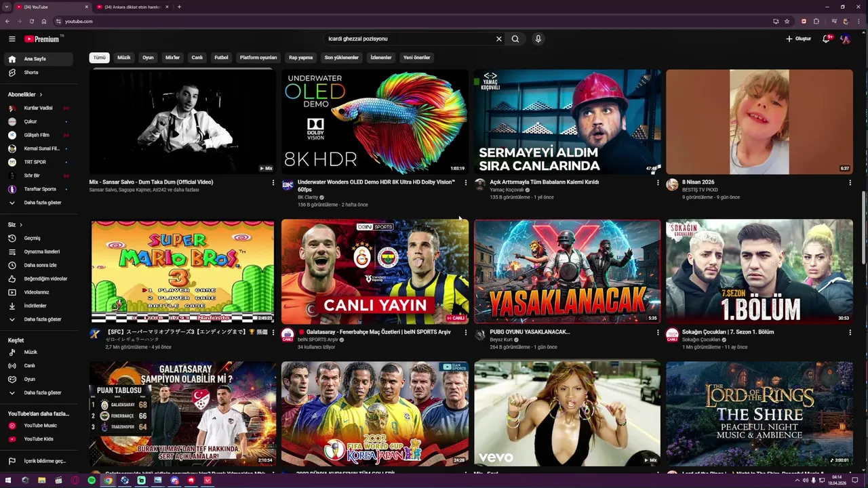Click the search magnifier button
This screenshot has height=488, width=868.
tap(515, 39)
